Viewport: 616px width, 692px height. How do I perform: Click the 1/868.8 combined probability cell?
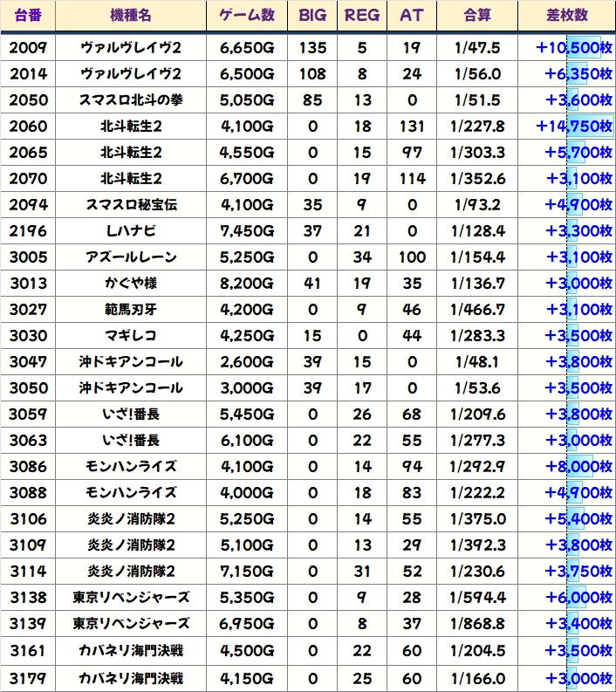pos(477,624)
